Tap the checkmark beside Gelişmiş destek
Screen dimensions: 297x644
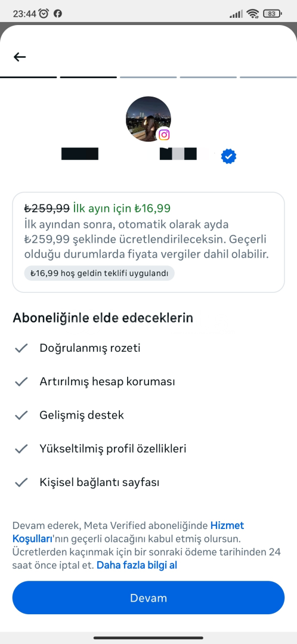point(21,415)
